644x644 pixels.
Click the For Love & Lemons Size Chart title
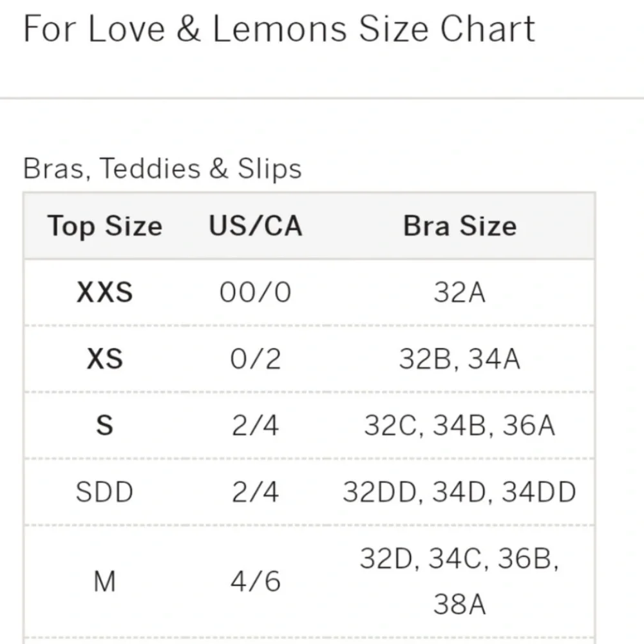[x=279, y=29]
